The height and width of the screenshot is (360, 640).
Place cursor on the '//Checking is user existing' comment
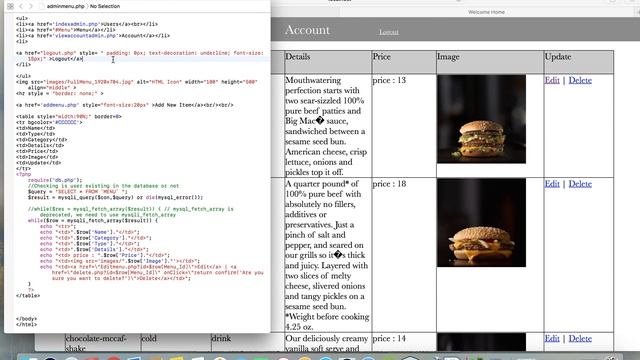click(x=103, y=186)
